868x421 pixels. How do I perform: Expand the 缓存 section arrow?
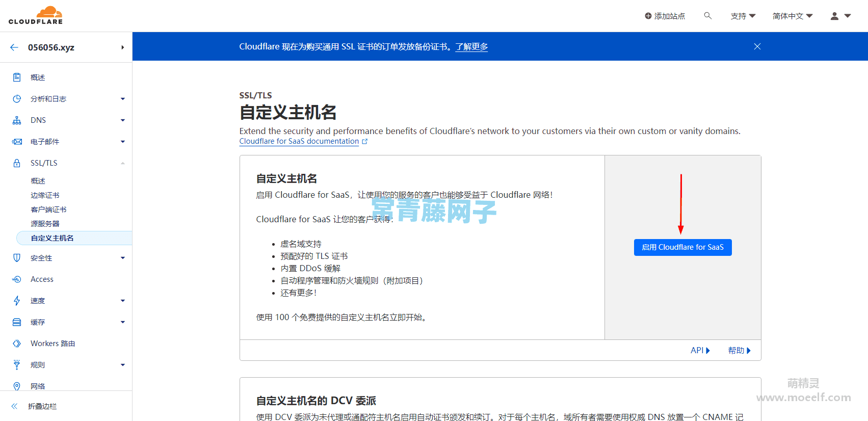(123, 322)
